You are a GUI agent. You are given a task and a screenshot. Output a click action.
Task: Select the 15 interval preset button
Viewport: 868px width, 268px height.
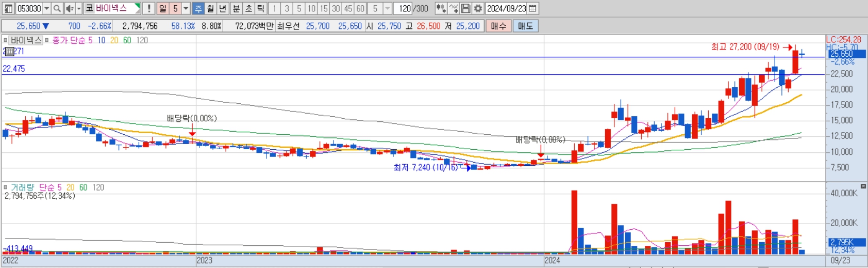click(324, 8)
